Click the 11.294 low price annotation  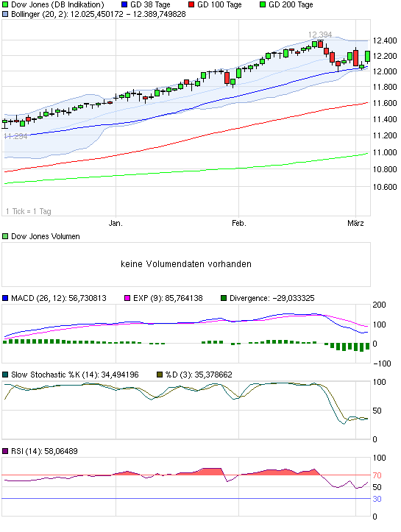pyautogui.click(x=15, y=136)
